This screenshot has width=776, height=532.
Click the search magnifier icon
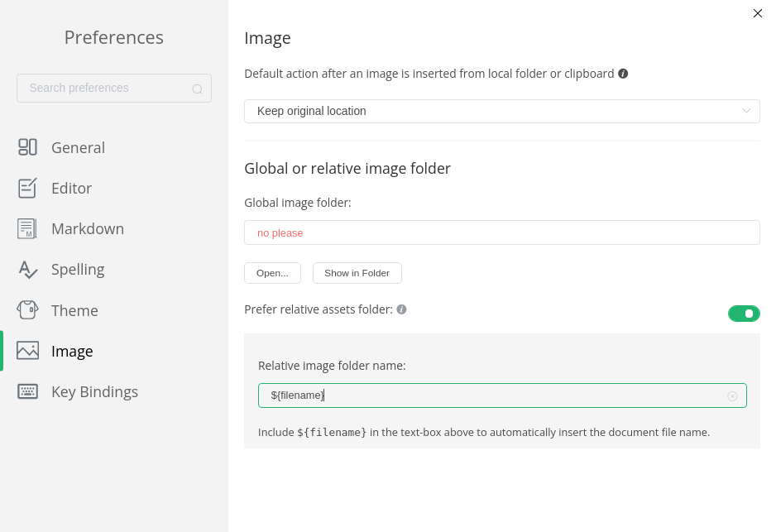tap(198, 89)
